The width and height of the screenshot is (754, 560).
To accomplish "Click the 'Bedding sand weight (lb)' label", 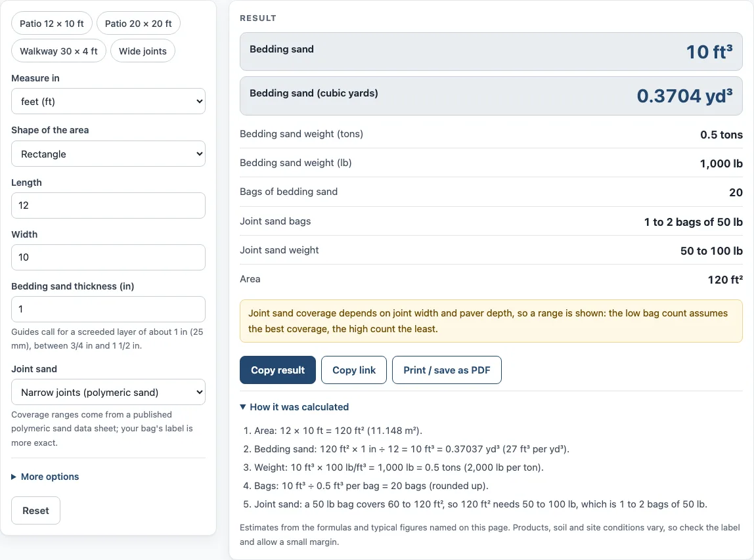I will (x=296, y=163).
